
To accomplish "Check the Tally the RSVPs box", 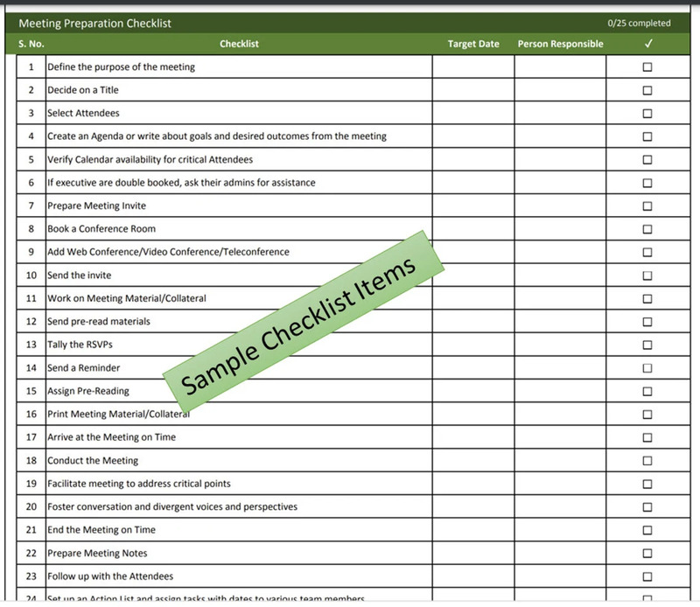I will tap(647, 345).
